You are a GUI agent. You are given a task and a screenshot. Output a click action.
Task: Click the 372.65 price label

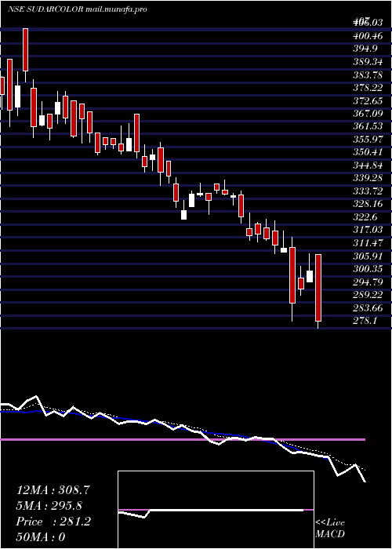click(x=368, y=100)
